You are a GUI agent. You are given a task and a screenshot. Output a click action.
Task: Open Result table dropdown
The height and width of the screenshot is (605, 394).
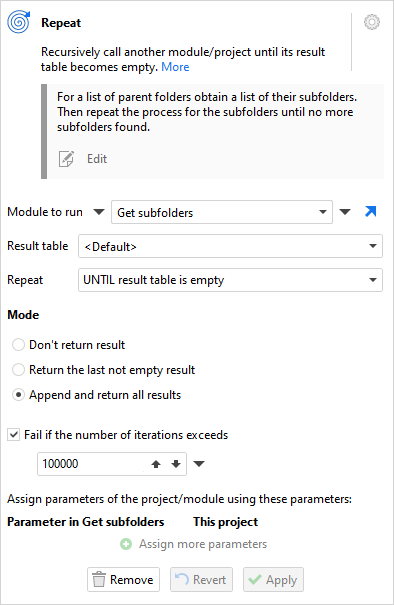pos(230,246)
